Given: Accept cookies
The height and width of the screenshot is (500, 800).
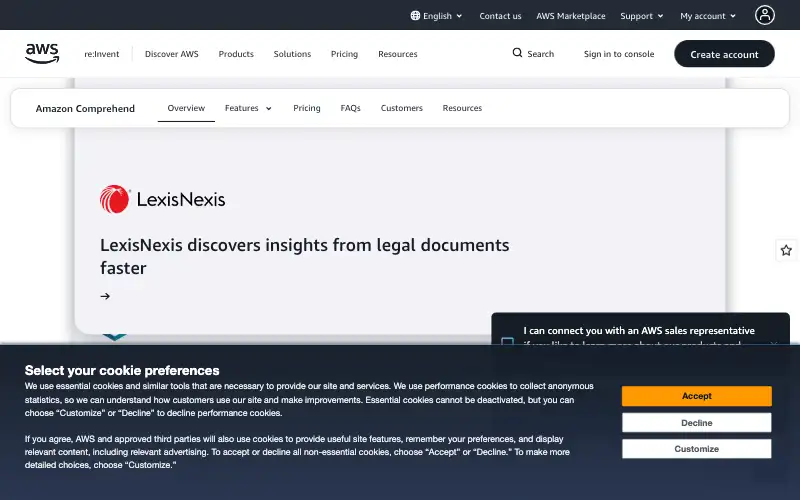Looking at the screenshot, I should 696,396.
